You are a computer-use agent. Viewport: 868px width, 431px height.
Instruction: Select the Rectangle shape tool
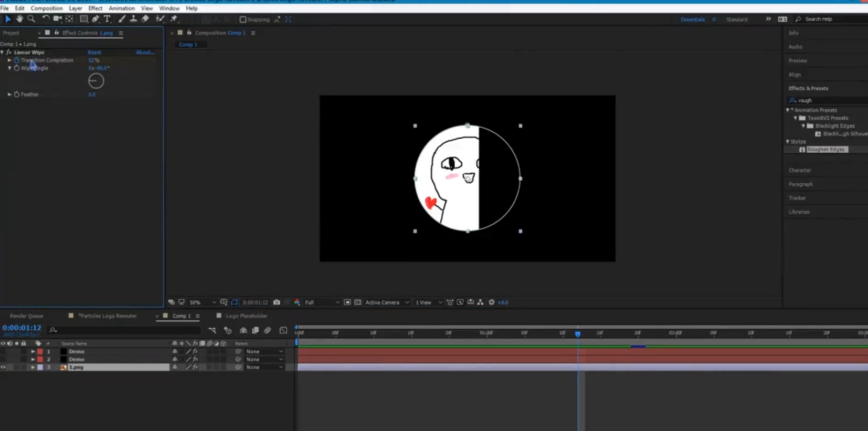(x=83, y=19)
